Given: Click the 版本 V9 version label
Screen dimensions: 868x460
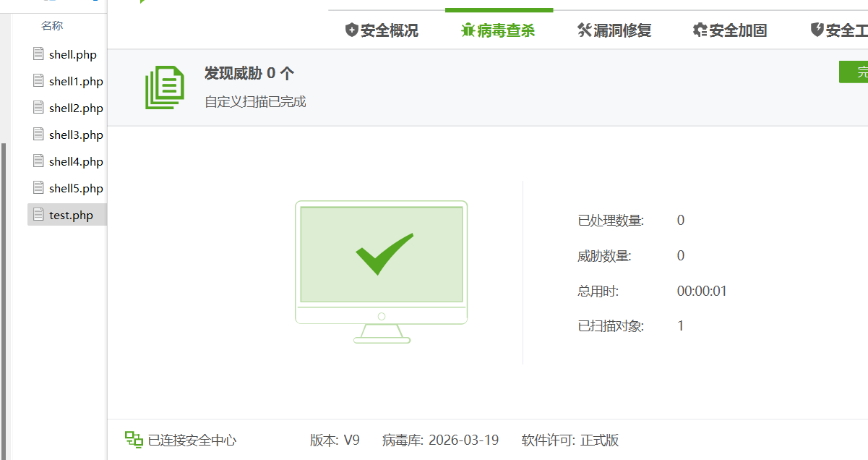Looking at the screenshot, I should point(335,440).
